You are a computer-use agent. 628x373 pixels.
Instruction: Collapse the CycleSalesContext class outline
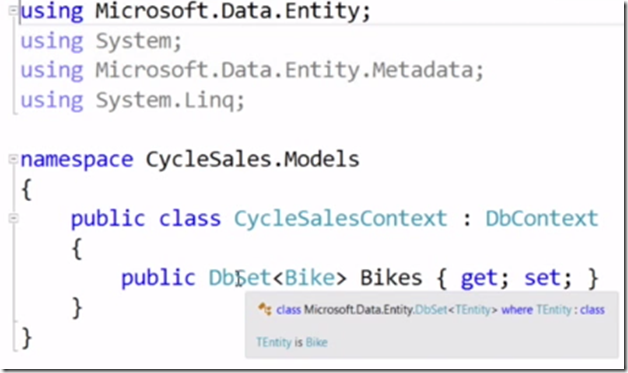(x=14, y=218)
